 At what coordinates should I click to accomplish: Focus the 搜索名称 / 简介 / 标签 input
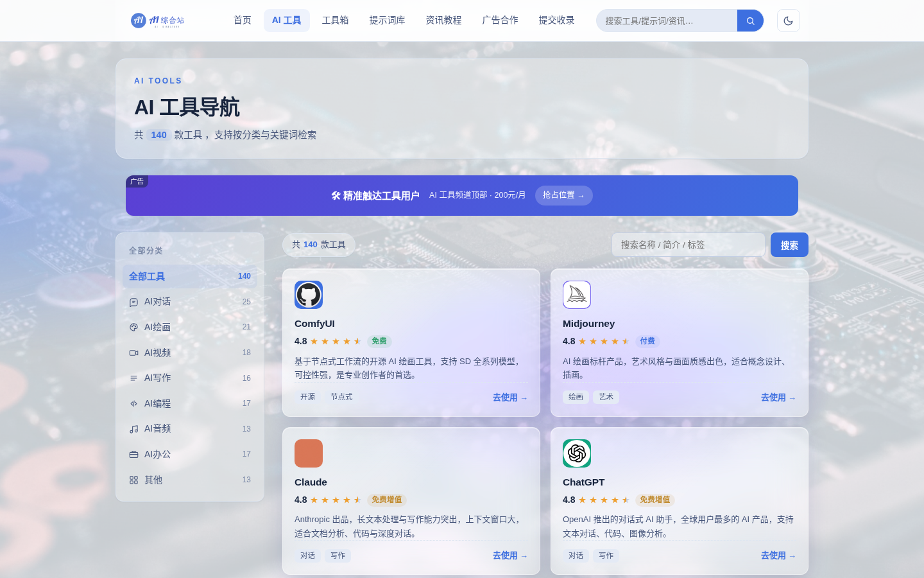[689, 245]
